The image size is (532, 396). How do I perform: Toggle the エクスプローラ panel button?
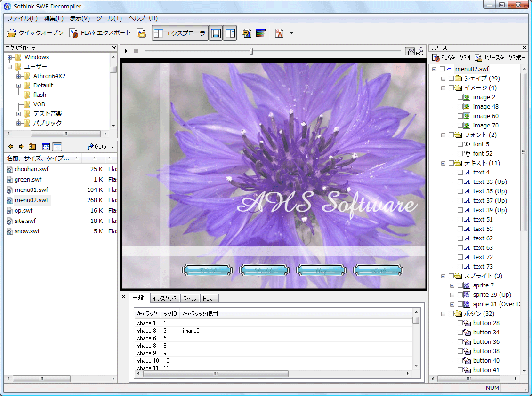pos(180,33)
